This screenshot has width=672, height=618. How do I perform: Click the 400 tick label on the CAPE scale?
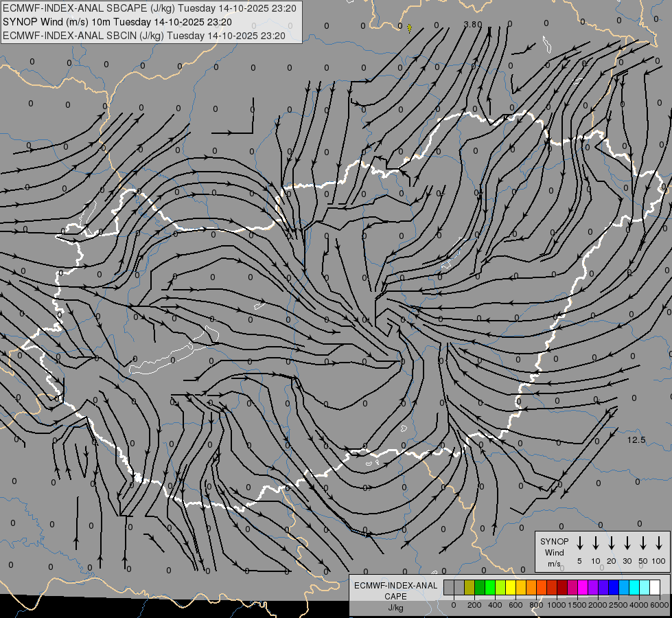(x=495, y=605)
